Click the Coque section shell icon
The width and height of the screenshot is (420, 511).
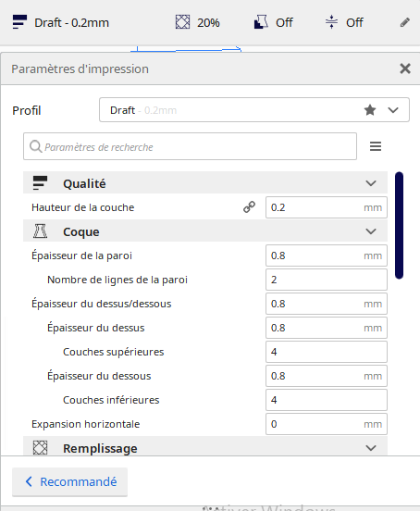pos(40,231)
